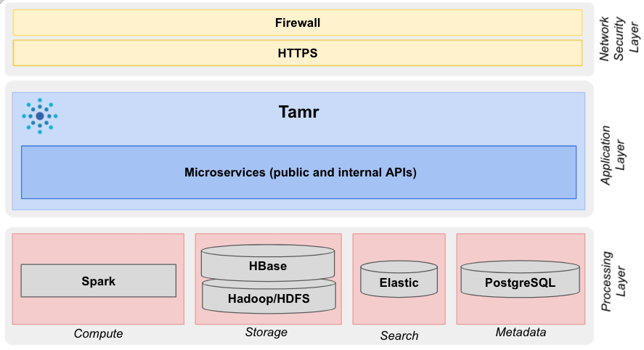644x350 pixels.
Task: Select the HTTPS box
Action: coord(298,53)
